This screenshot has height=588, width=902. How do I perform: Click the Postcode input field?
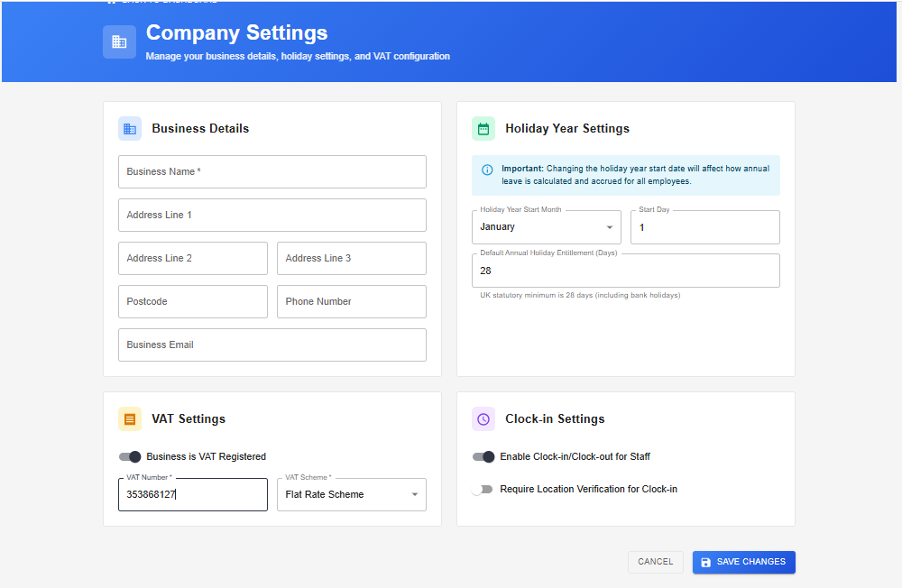click(193, 301)
